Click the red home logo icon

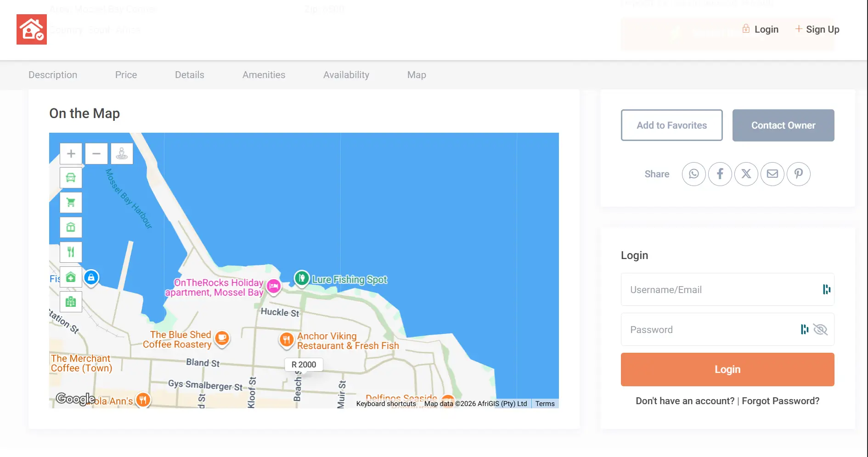click(32, 29)
